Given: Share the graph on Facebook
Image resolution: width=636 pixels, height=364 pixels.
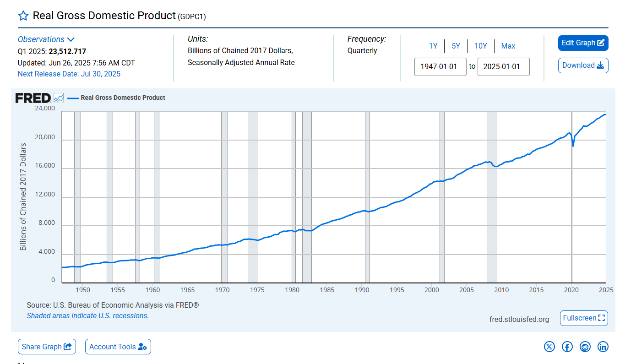Looking at the screenshot, I should [x=567, y=347].
